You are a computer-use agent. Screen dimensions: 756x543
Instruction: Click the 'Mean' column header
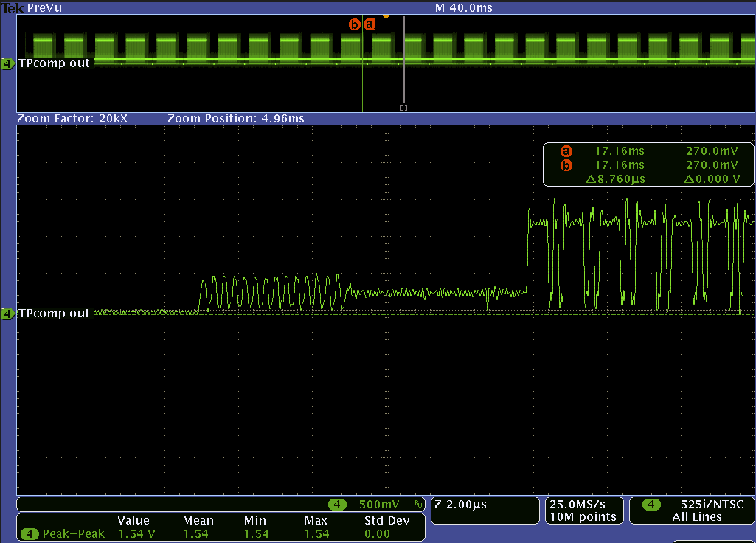[x=198, y=521]
